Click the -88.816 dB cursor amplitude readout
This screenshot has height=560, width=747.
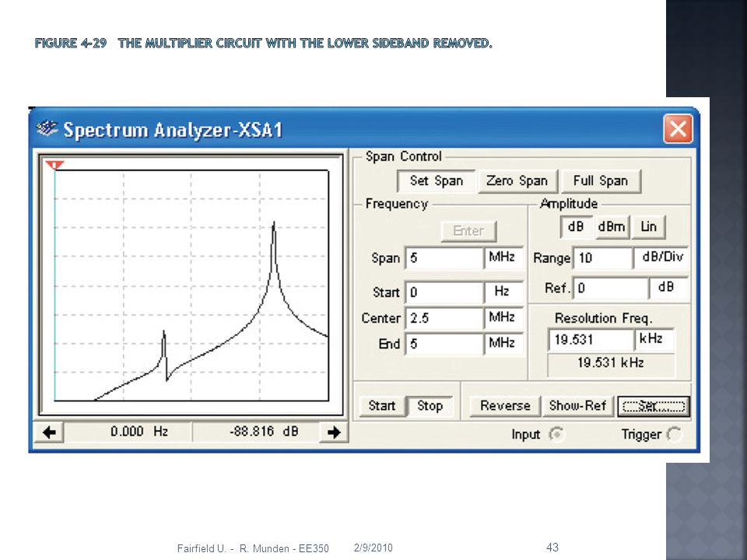[256, 432]
